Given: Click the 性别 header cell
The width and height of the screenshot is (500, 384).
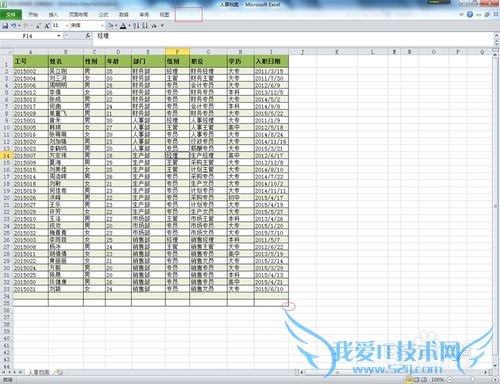Looking at the screenshot, I should click(94, 61).
